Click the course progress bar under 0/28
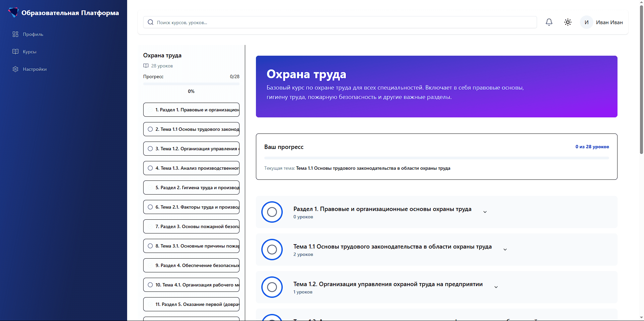The image size is (644, 321). [x=191, y=84]
